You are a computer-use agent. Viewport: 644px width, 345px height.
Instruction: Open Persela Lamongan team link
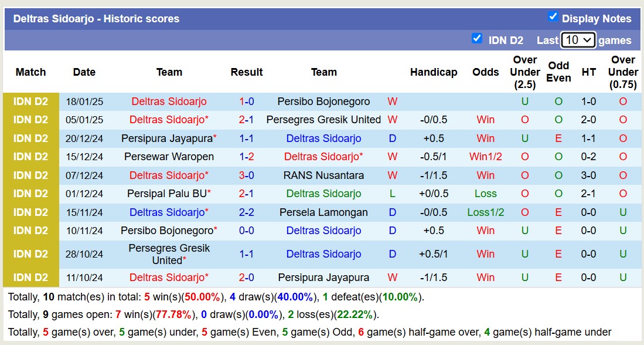click(323, 212)
